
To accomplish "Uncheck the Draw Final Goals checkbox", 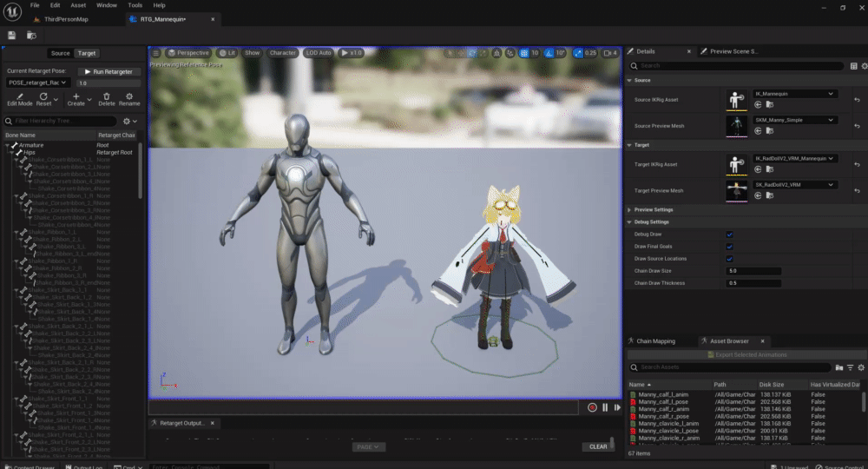I will (729, 247).
